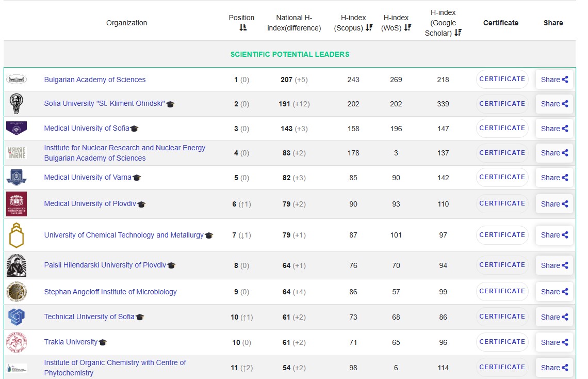Open Sofia University St. Kliment Ohridski link
This screenshot has height=379, width=588.
104,104
